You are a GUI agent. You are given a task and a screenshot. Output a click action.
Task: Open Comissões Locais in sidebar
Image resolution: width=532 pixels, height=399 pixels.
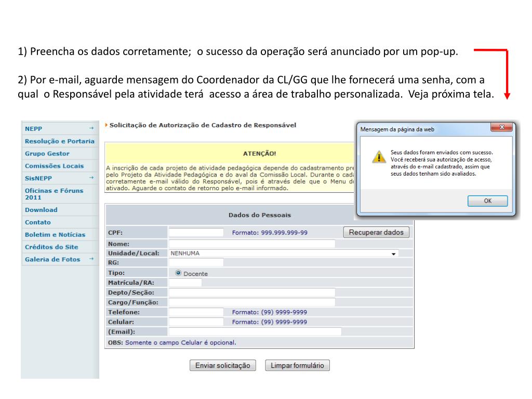click(x=54, y=166)
